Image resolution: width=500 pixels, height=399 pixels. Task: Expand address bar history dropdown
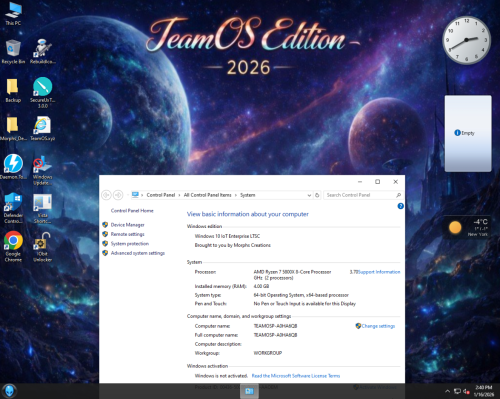click(x=309, y=195)
